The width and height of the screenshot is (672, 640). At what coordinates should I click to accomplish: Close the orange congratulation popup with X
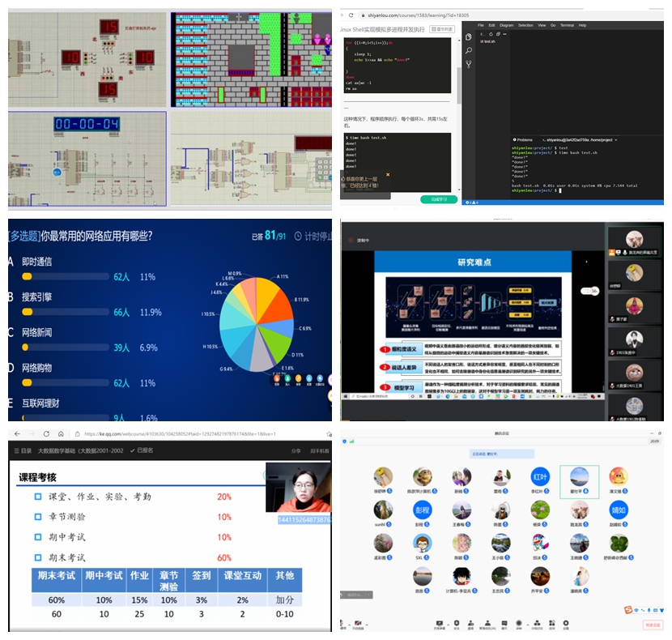point(388,174)
